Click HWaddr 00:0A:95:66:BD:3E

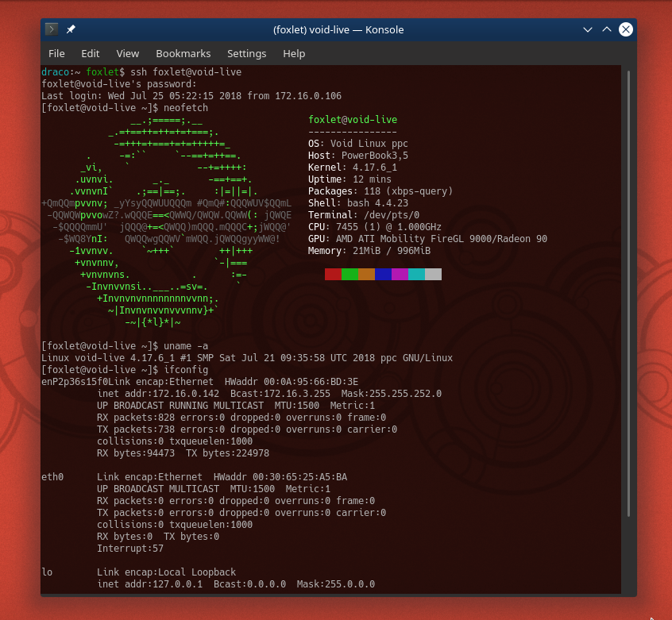[292, 382]
